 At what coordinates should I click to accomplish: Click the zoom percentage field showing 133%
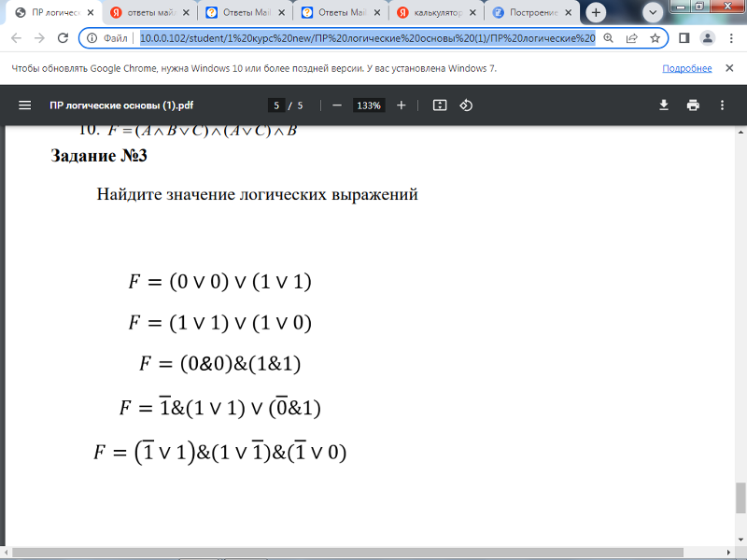point(368,105)
